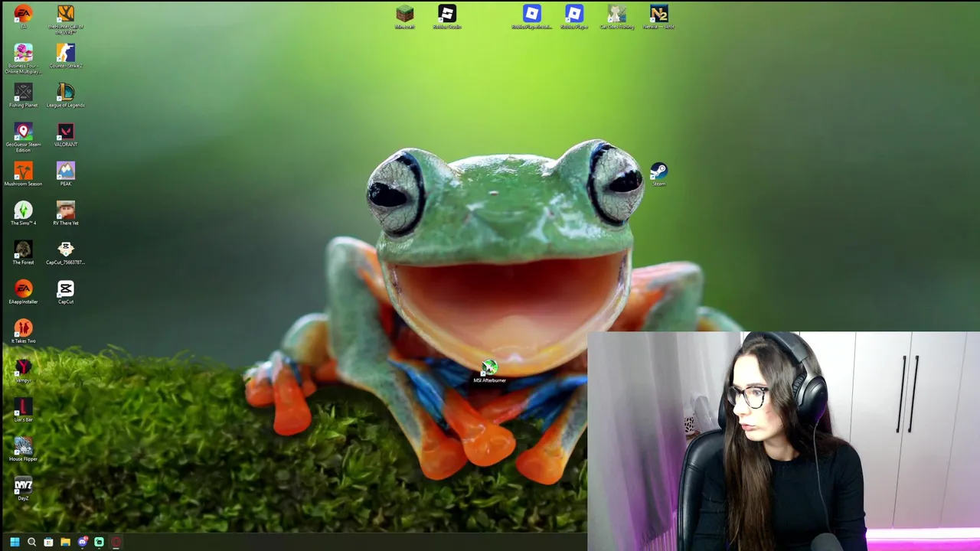Open the Steam desktop shortcut
Viewport: 980px width, 551px height.
click(658, 171)
